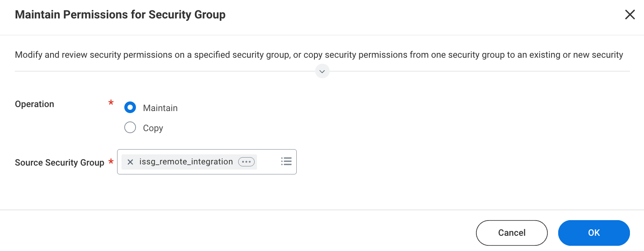Remove issg_remote_integration with the x icon
Screen dimensions: 644x251
[130, 162]
